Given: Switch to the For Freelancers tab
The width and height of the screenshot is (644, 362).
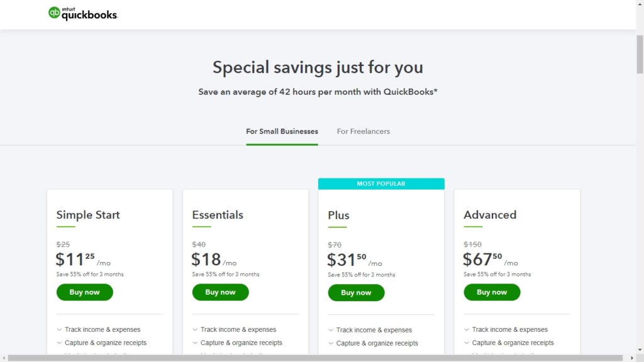Looking at the screenshot, I should point(363,131).
